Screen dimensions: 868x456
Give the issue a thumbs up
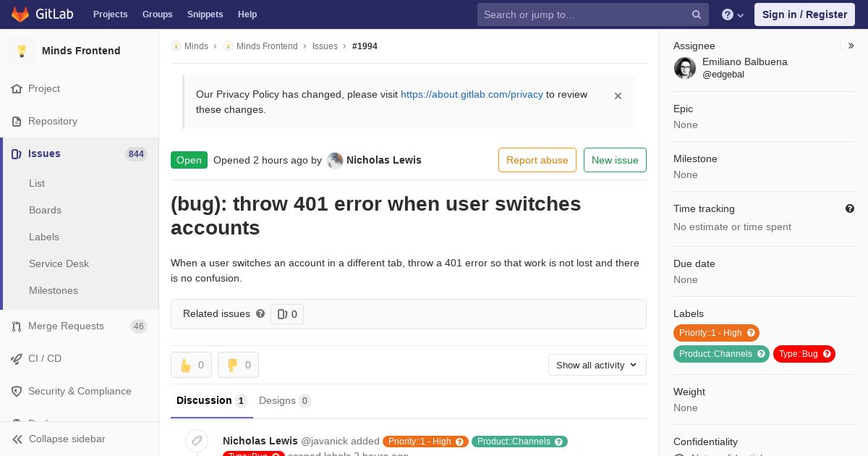tap(191, 365)
